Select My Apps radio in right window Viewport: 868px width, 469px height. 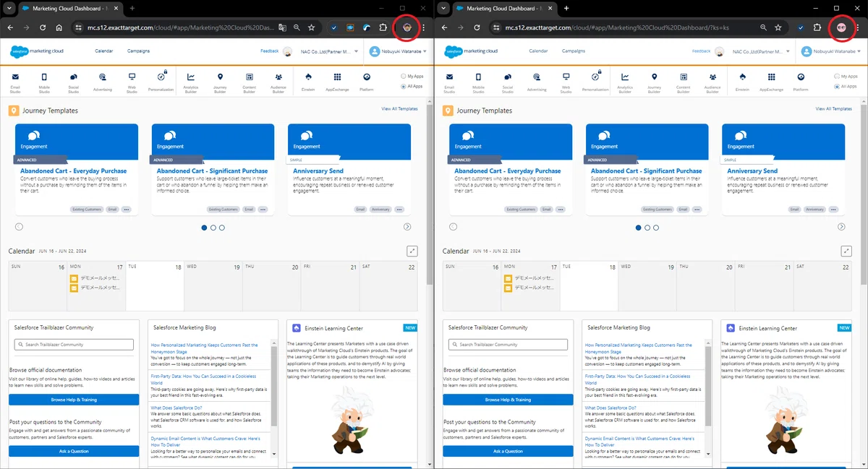tap(837, 76)
